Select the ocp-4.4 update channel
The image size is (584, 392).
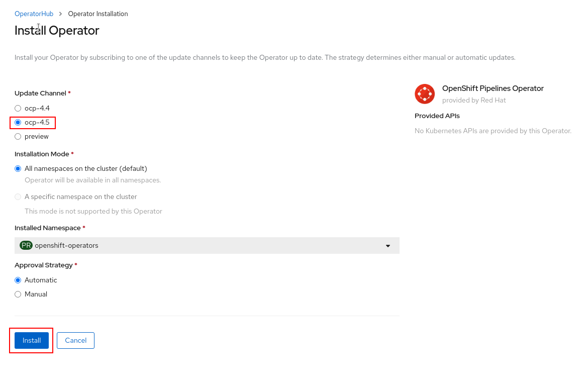[18, 108]
